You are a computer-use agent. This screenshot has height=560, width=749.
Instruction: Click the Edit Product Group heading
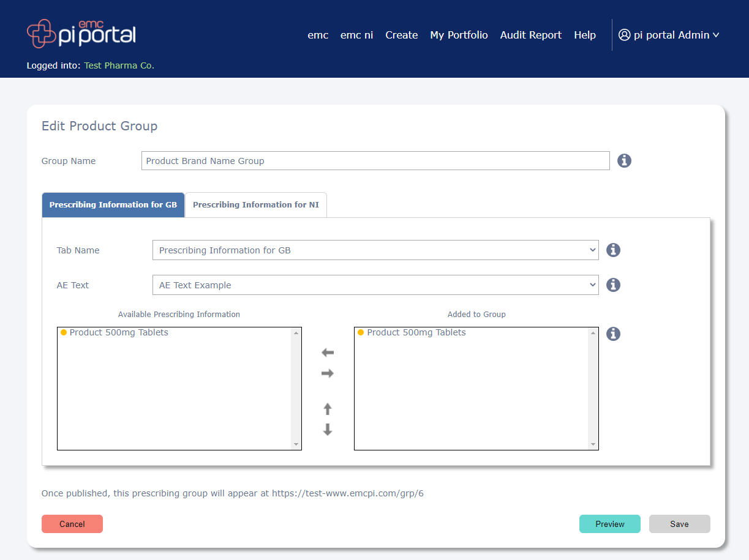[x=100, y=126]
